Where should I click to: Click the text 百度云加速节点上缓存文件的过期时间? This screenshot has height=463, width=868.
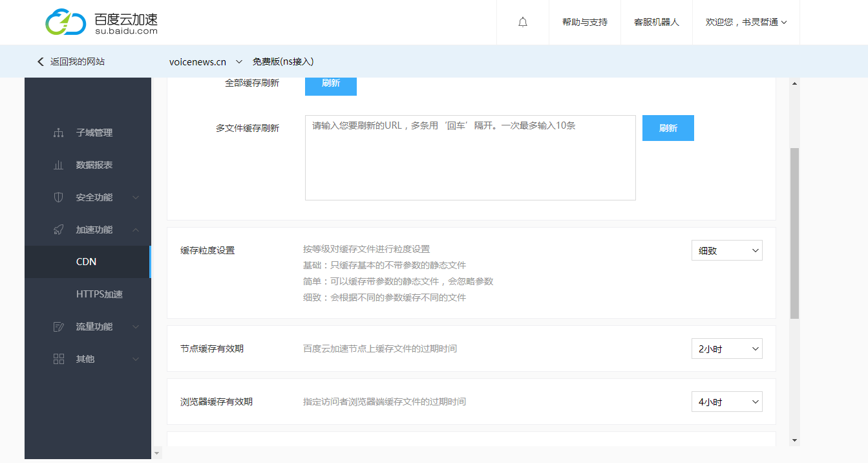[380, 349]
